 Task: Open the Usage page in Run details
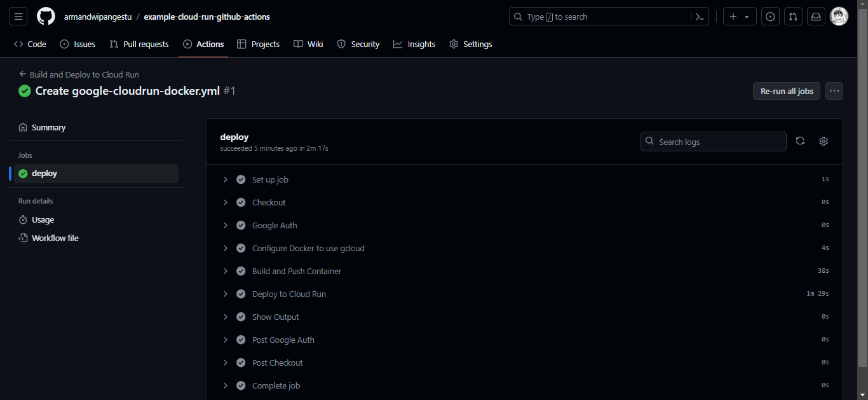point(43,219)
